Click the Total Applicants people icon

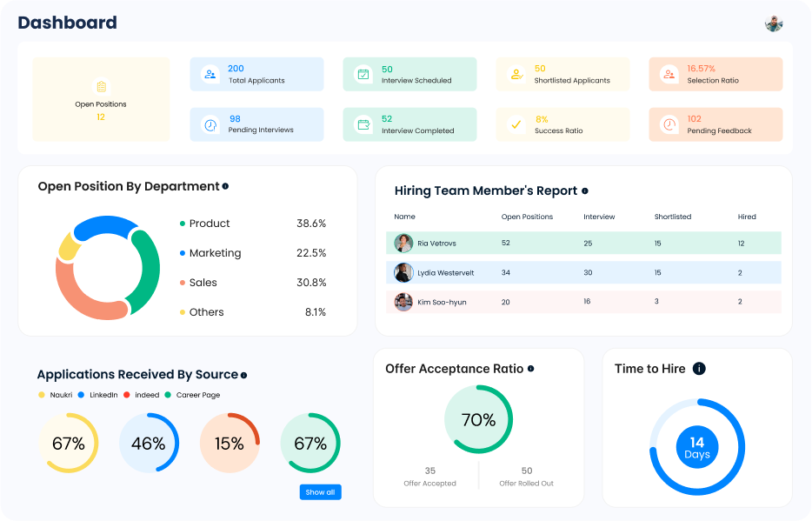coord(210,74)
